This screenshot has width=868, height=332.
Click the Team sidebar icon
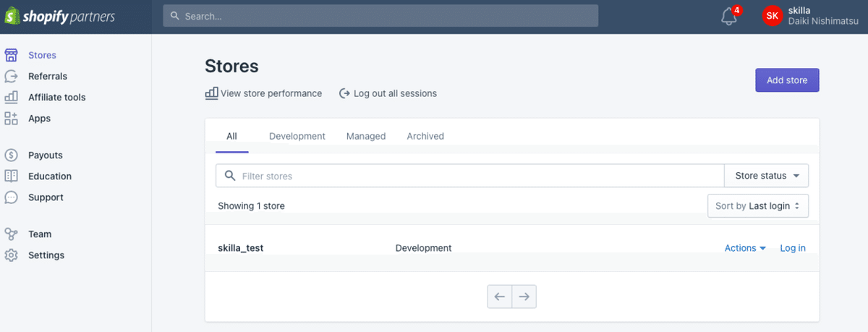tap(11, 234)
